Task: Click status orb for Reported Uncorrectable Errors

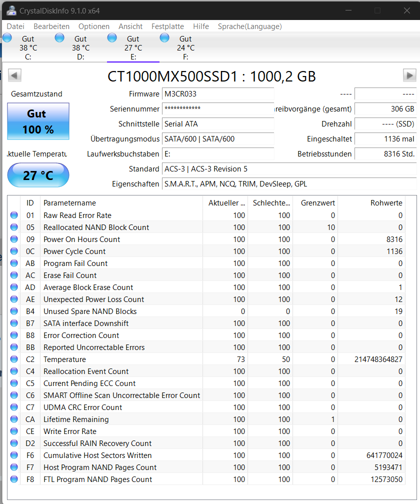Action: (x=14, y=347)
